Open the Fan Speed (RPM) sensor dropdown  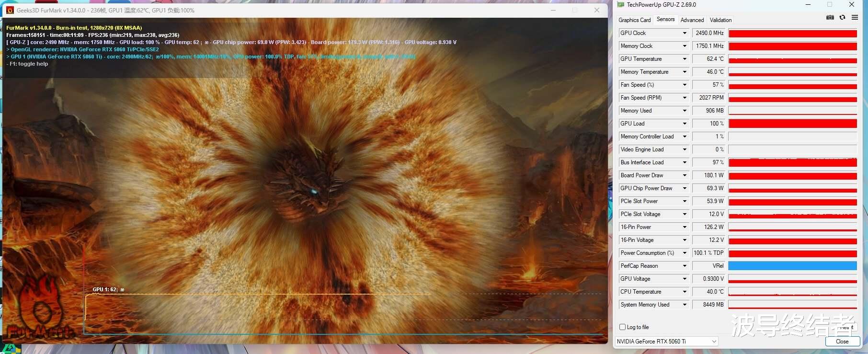[x=685, y=98]
